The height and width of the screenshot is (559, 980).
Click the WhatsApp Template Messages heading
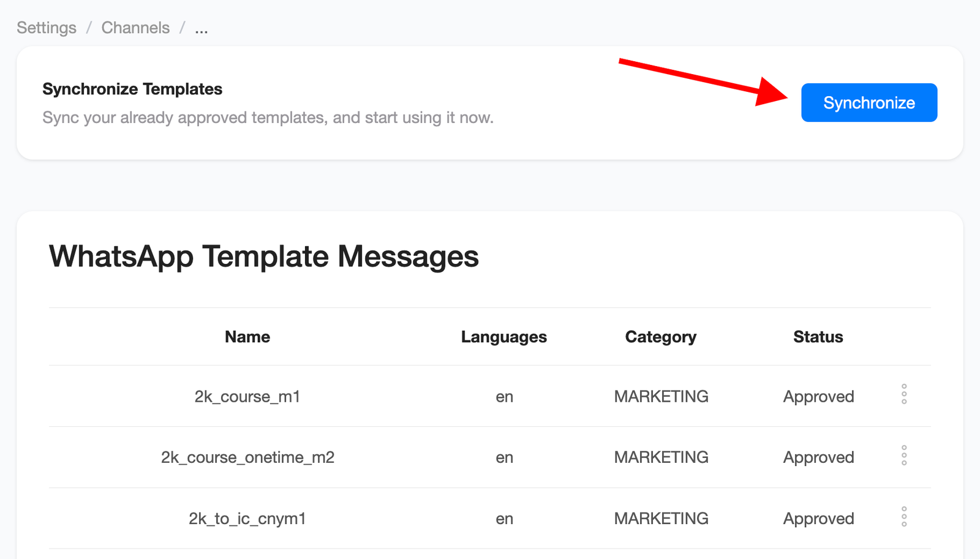pyautogui.click(x=264, y=256)
